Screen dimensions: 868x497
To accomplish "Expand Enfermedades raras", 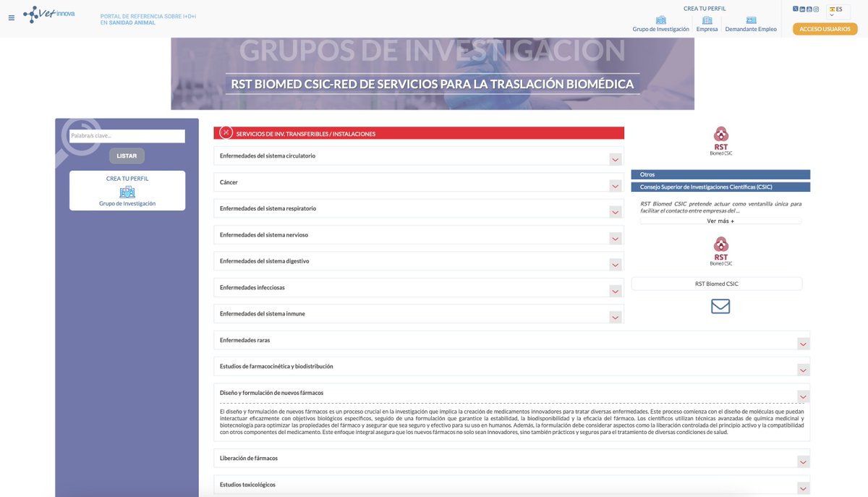I will (803, 344).
